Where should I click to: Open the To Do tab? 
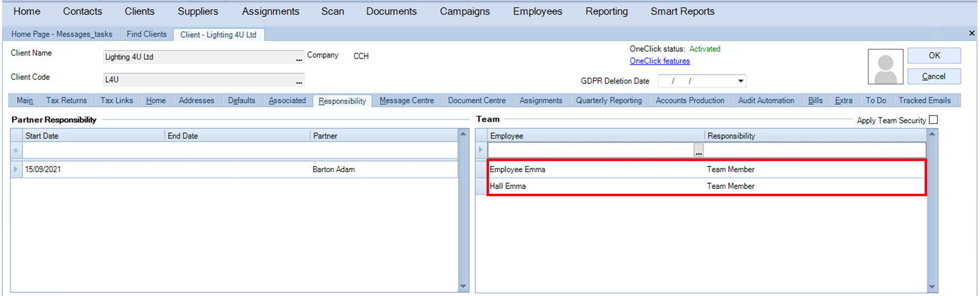876,100
